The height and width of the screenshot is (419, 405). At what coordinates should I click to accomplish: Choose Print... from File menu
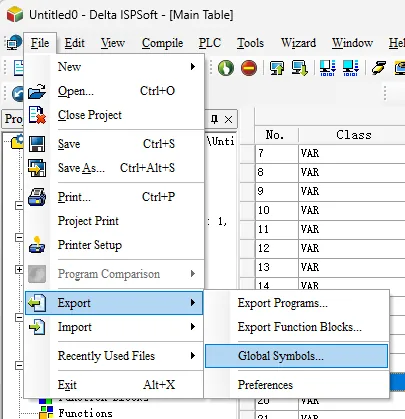point(114,197)
